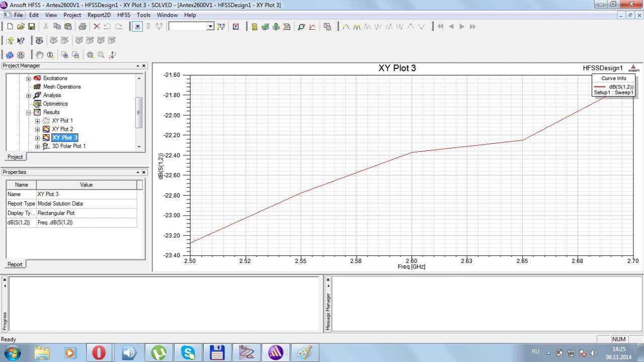Click the Save project icon

click(31, 27)
